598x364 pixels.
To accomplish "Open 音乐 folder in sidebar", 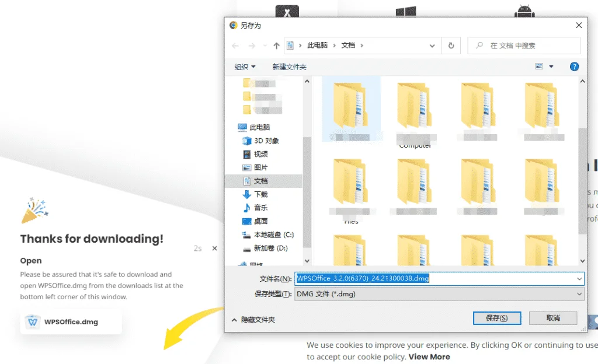I will (x=260, y=208).
